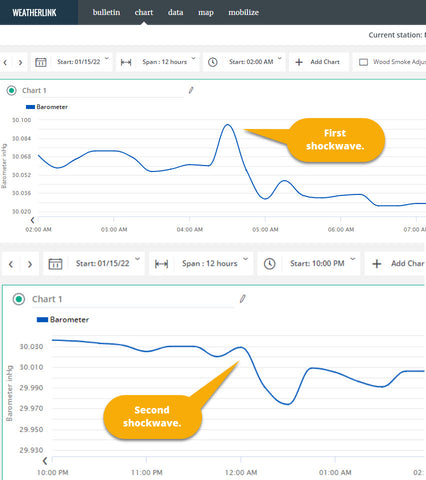The image size is (426, 480).
Task: Pan upper chart left with arrow
Action: coord(32,220)
